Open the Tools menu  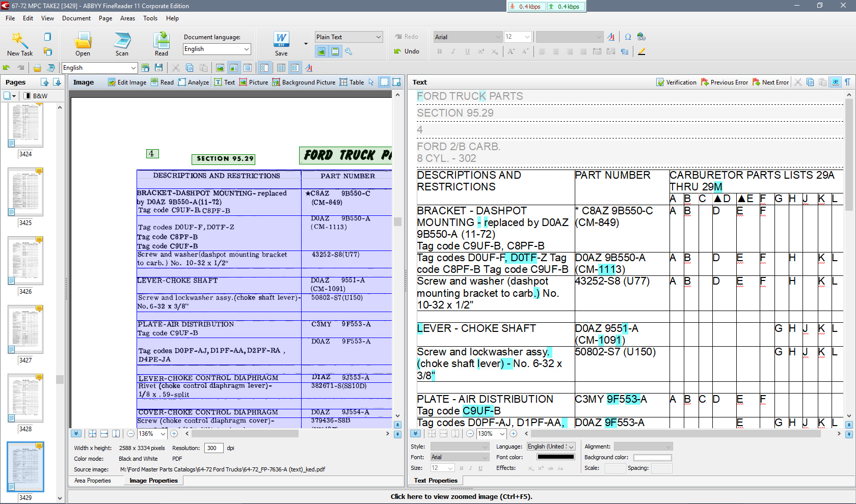(150, 18)
